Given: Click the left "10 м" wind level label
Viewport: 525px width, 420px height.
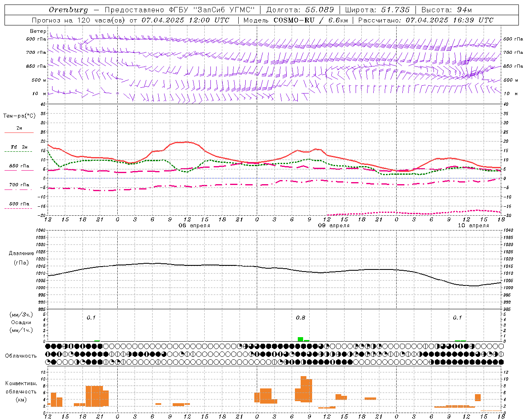Looking at the screenshot, I should pyautogui.click(x=39, y=94).
